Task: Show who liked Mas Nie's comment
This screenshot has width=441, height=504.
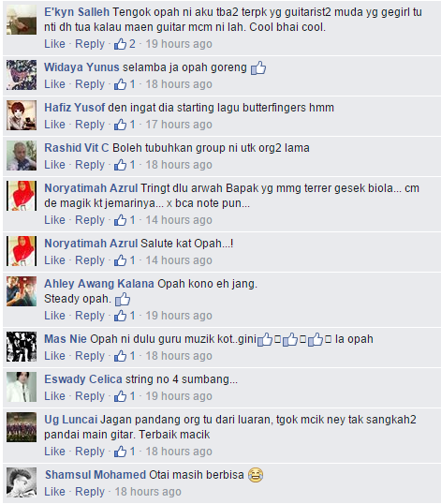Action: point(125,356)
